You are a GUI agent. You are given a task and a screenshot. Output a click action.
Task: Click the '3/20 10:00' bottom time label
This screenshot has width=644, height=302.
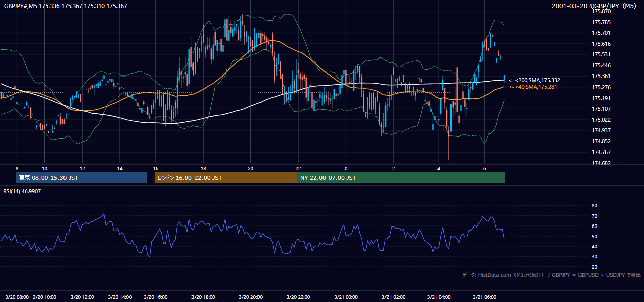click(x=45, y=297)
